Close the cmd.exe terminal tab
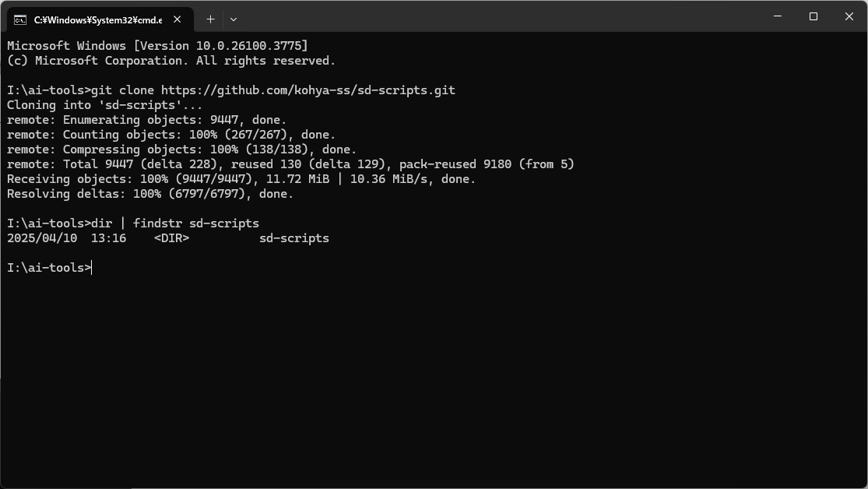This screenshot has height=489, width=868. 177,19
